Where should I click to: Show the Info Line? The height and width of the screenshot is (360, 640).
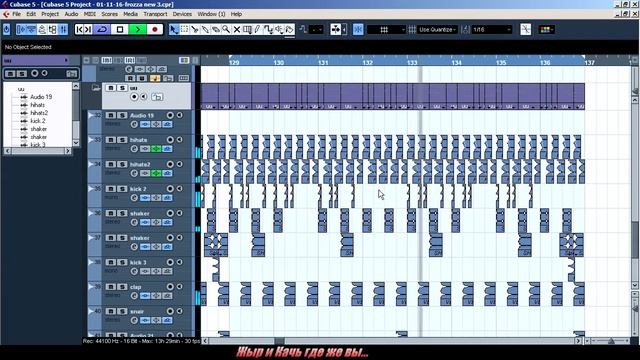[31, 29]
